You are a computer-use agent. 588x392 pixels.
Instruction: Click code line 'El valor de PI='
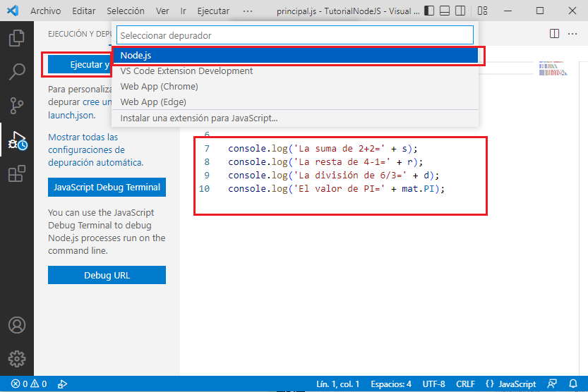[337, 189]
